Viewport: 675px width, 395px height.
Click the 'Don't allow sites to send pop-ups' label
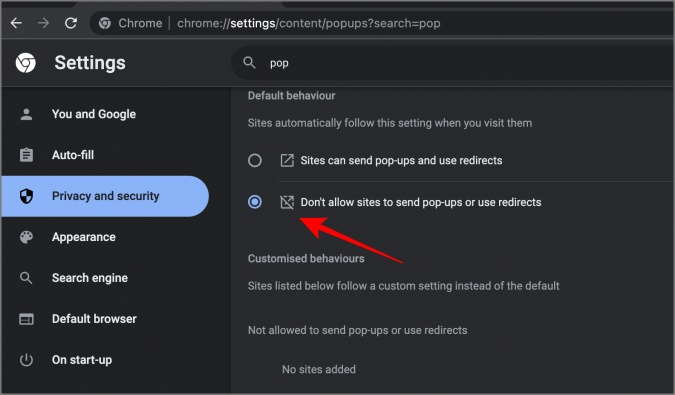(421, 202)
